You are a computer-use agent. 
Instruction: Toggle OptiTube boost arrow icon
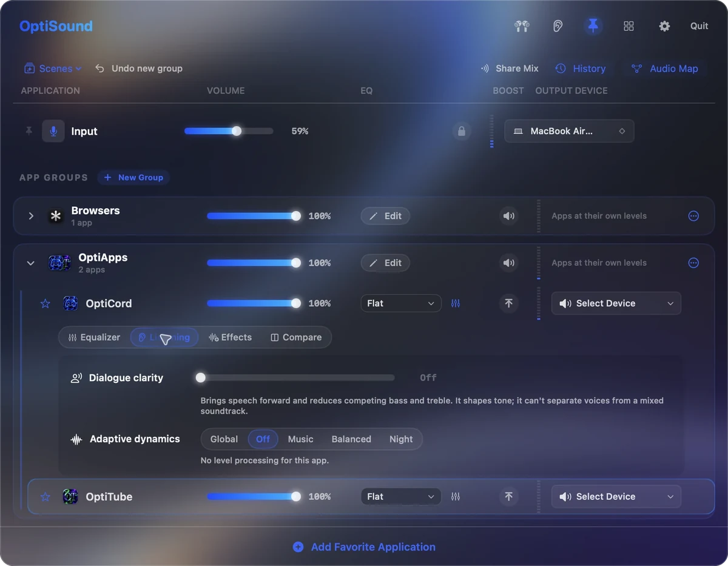[509, 497]
